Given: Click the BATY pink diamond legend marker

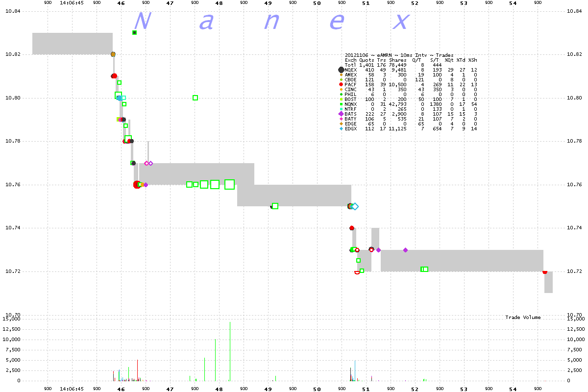Looking at the screenshot, I should point(341,119).
